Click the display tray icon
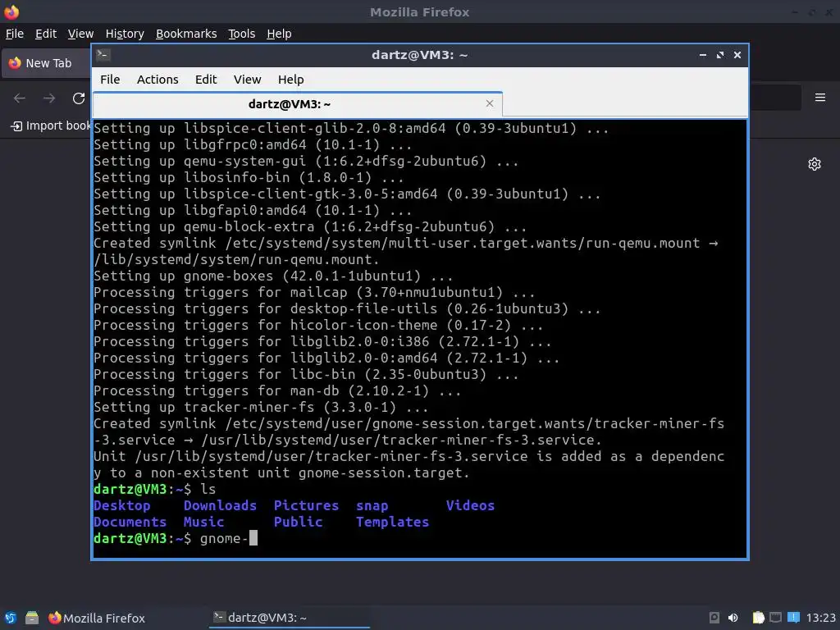 (x=775, y=618)
